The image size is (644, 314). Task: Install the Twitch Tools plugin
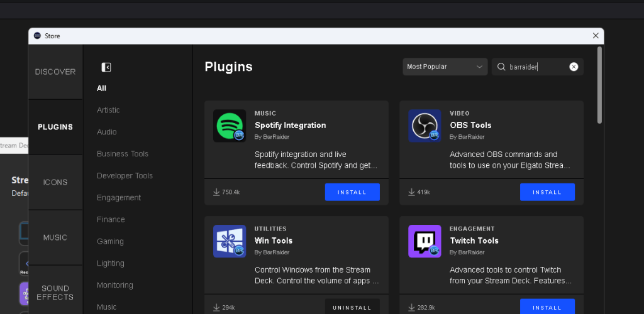coord(548,307)
